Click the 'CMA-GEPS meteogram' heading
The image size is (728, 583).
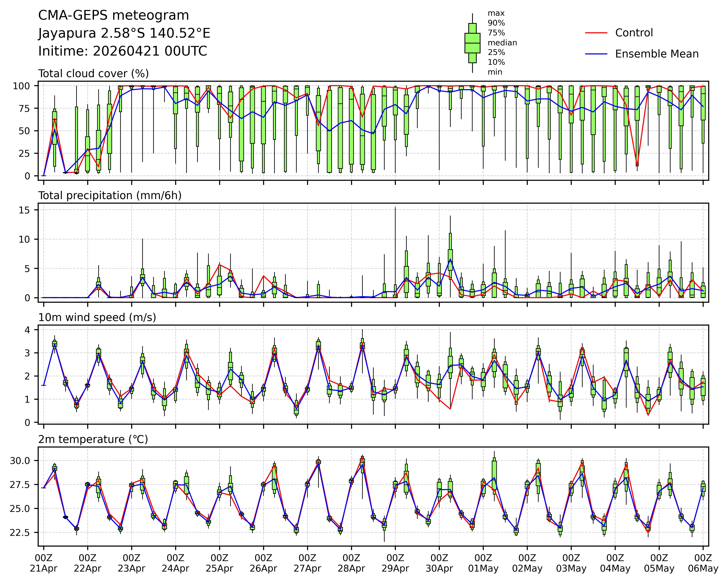tap(114, 16)
